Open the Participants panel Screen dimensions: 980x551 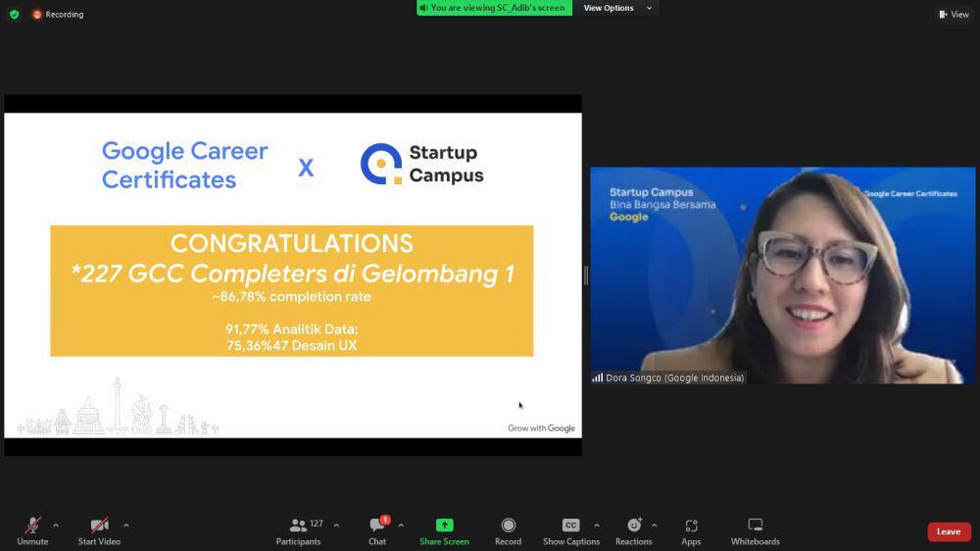299,531
